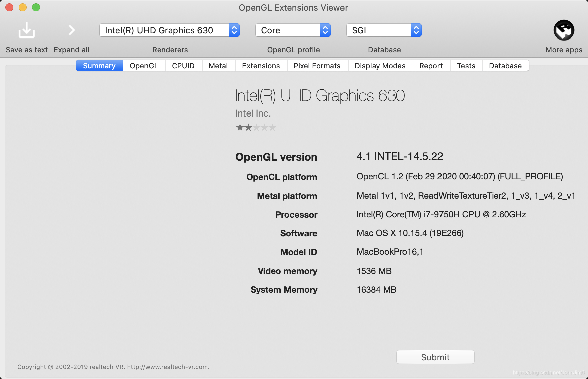
Task: Click the green full-screen window button
Action: [36, 7]
